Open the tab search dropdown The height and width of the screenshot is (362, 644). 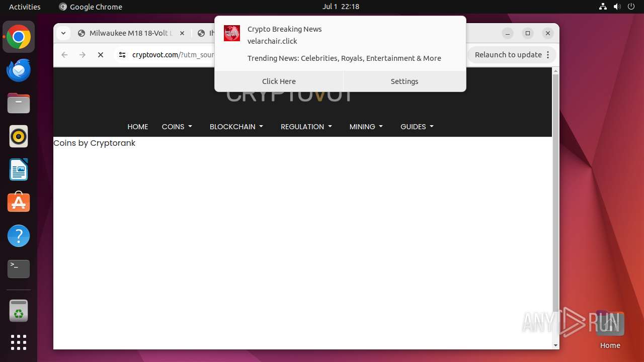[63, 33]
